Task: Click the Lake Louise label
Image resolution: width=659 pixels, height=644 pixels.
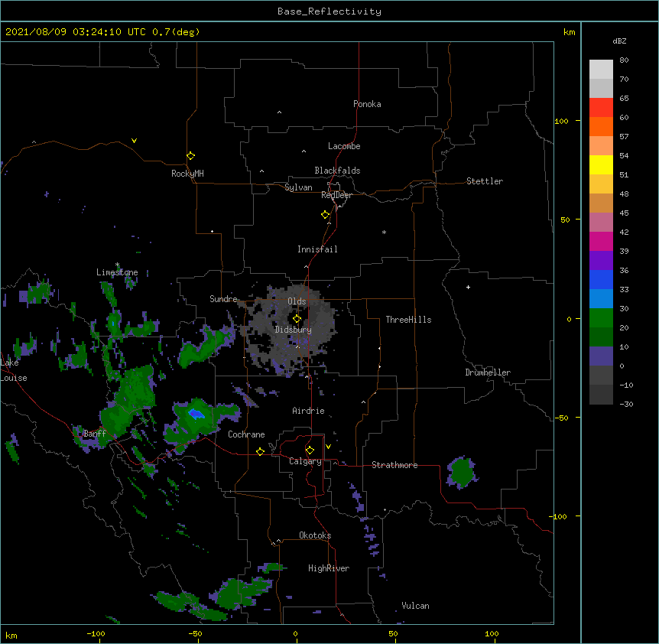Action: pos(14,370)
